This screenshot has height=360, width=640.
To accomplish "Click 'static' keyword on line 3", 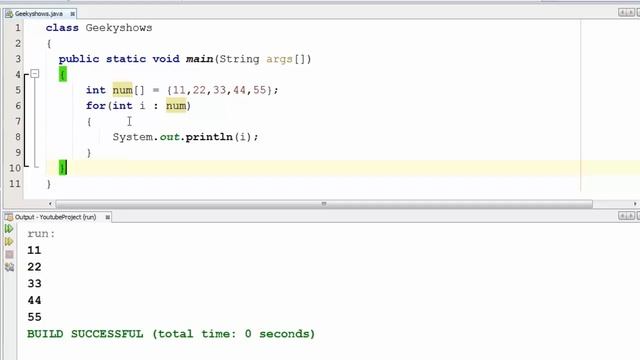I will [126, 59].
